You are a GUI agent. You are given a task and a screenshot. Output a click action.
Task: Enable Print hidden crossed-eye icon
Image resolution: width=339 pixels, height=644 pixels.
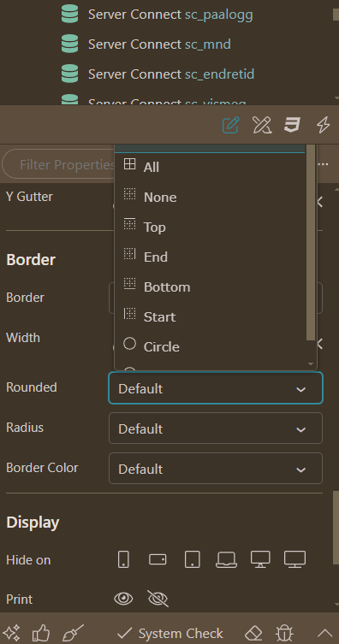(158, 599)
